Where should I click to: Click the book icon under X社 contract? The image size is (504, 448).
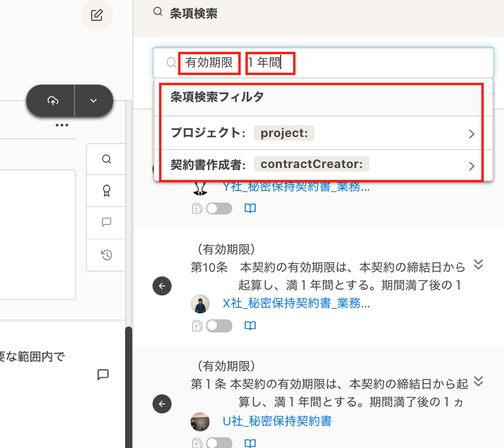coord(251,326)
